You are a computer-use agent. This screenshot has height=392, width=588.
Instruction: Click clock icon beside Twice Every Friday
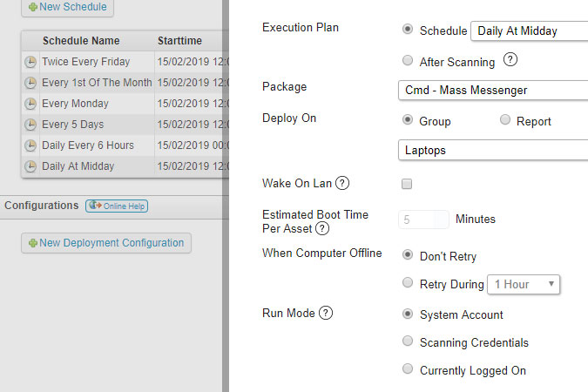point(30,62)
